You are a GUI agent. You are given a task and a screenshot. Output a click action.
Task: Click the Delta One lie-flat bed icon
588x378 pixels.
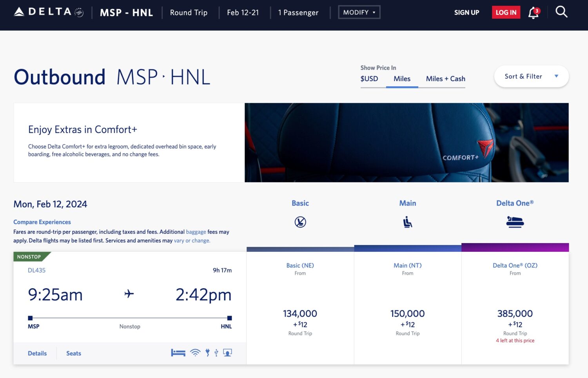(515, 222)
